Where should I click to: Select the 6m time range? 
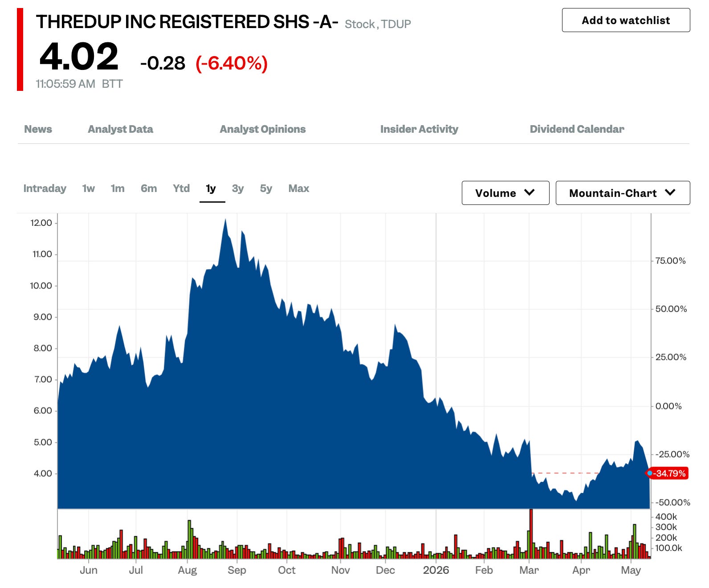(x=149, y=188)
